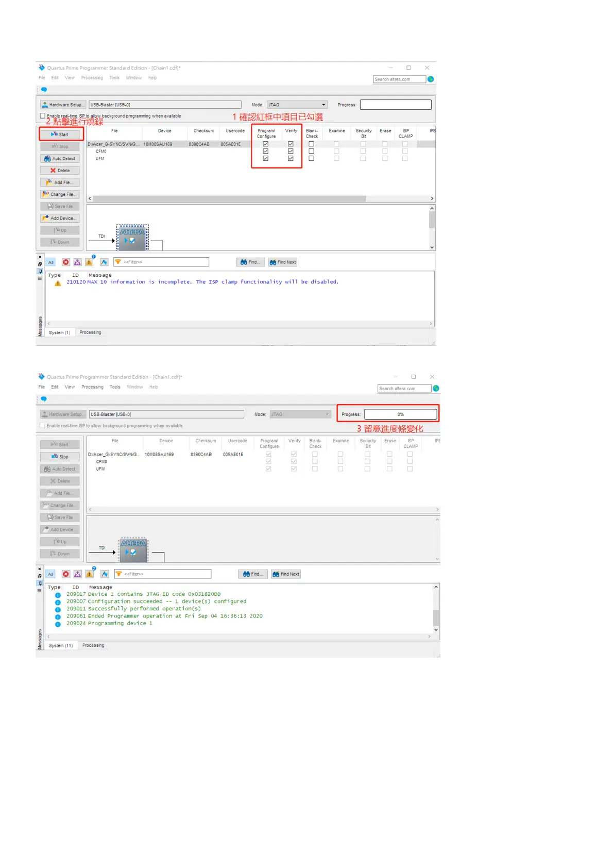Click Find Next button in lower message panel
The height and width of the screenshot is (868, 613).
[x=286, y=574]
